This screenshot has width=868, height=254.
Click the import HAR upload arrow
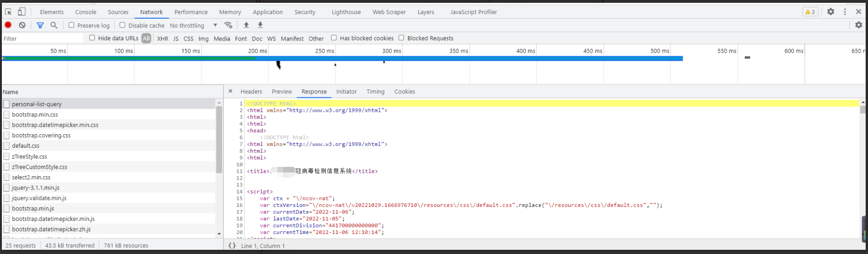click(x=246, y=25)
